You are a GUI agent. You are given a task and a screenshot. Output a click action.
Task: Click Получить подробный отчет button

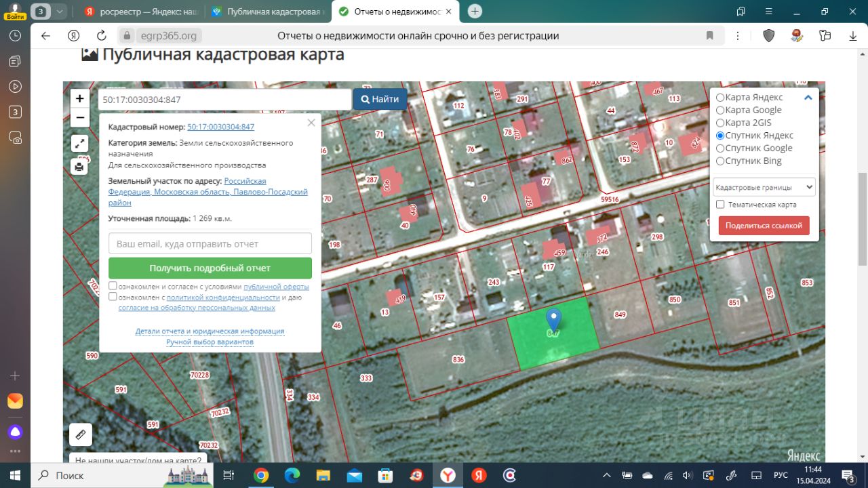pyautogui.click(x=210, y=268)
